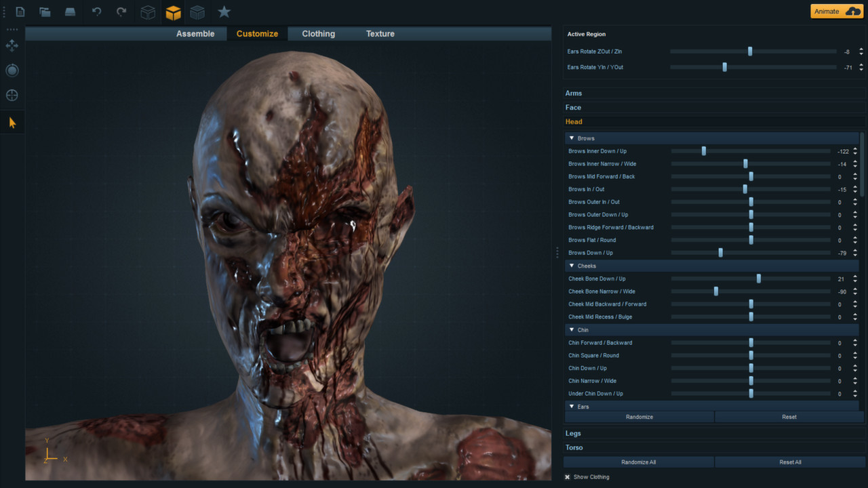Click the Brows Down / Up slider handle
This screenshot has height=488, width=868.
tap(720, 252)
